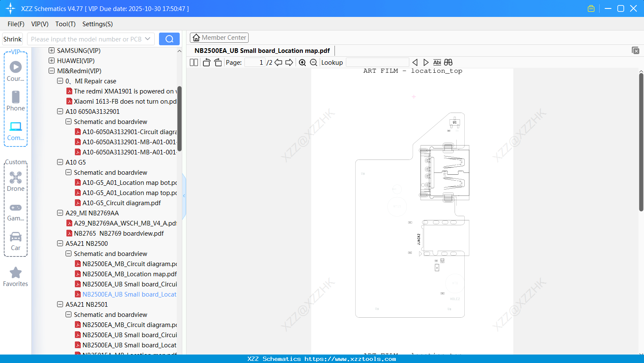Image resolution: width=644 pixels, height=363 pixels.
Task: Open the Drone sidebar category
Action: [x=16, y=181]
